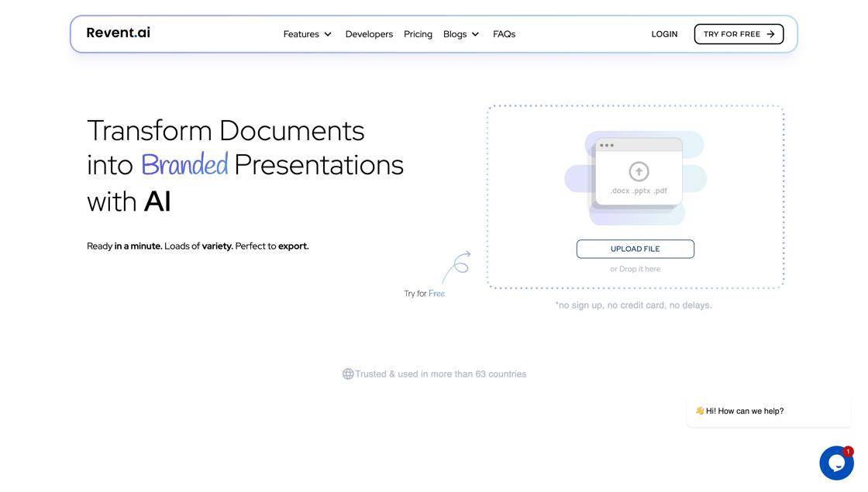This screenshot has height=492, width=868.
Task: Go to the Developers page
Action: click(369, 34)
